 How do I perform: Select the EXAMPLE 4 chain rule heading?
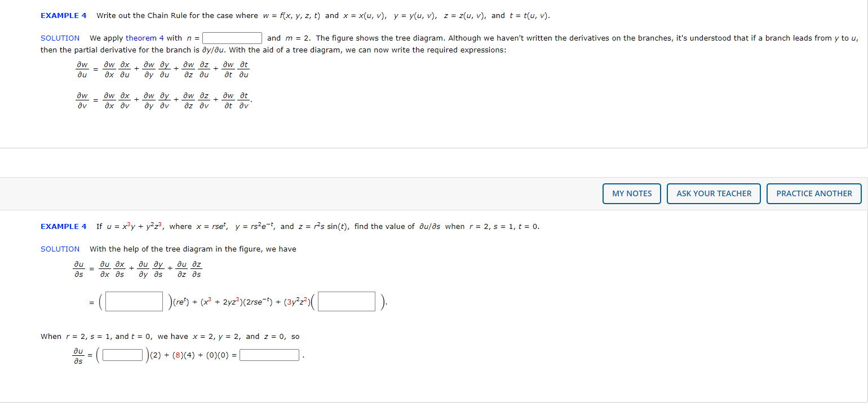click(x=63, y=15)
